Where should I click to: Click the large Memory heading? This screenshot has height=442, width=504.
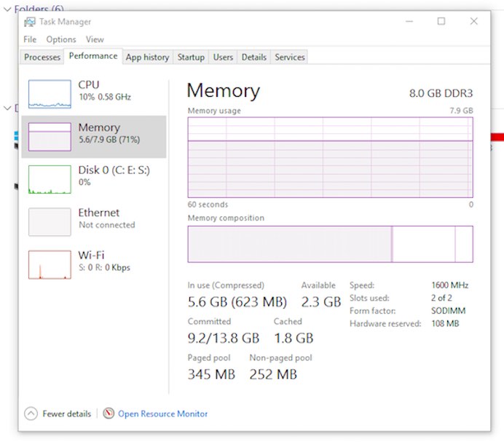click(x=224, y=90)
